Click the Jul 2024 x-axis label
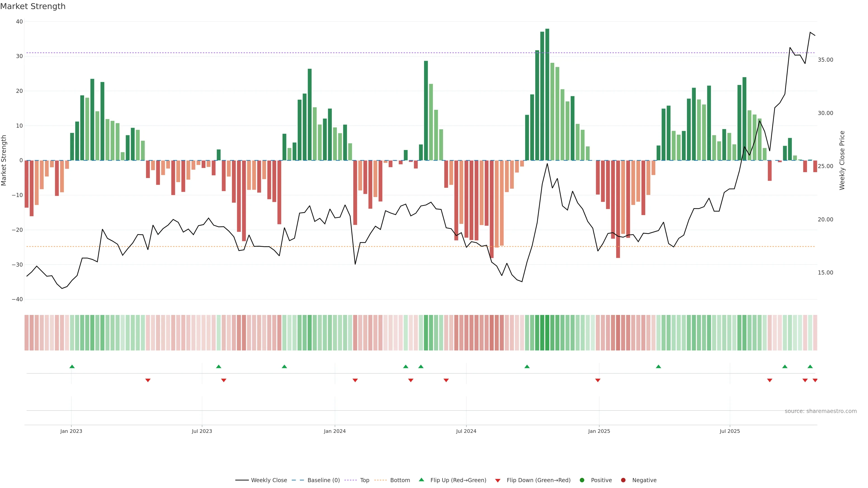Viewport: 868px width, 488px height. click(x=466, y=431)
